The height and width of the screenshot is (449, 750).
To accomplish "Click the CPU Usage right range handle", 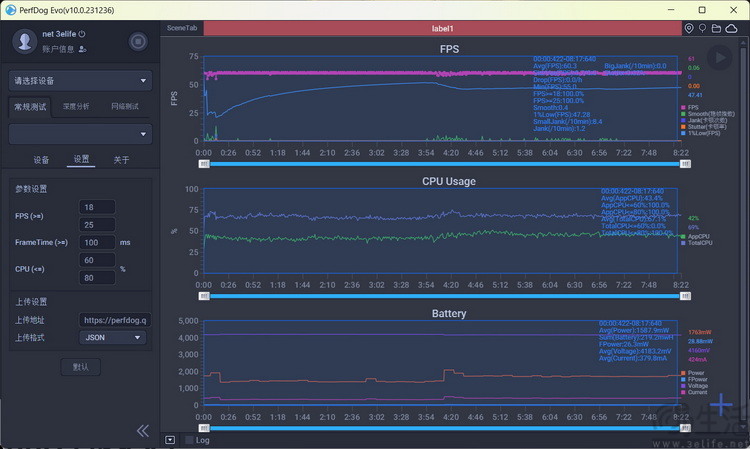I will [685, 296].
